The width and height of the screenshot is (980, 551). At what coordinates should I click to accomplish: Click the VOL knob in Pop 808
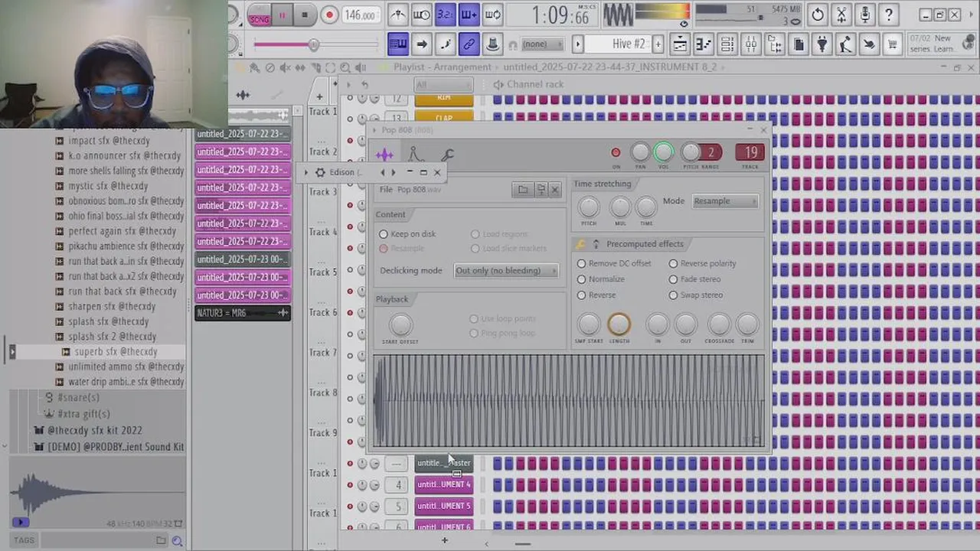pyautogui.click(x=664, y=153)
